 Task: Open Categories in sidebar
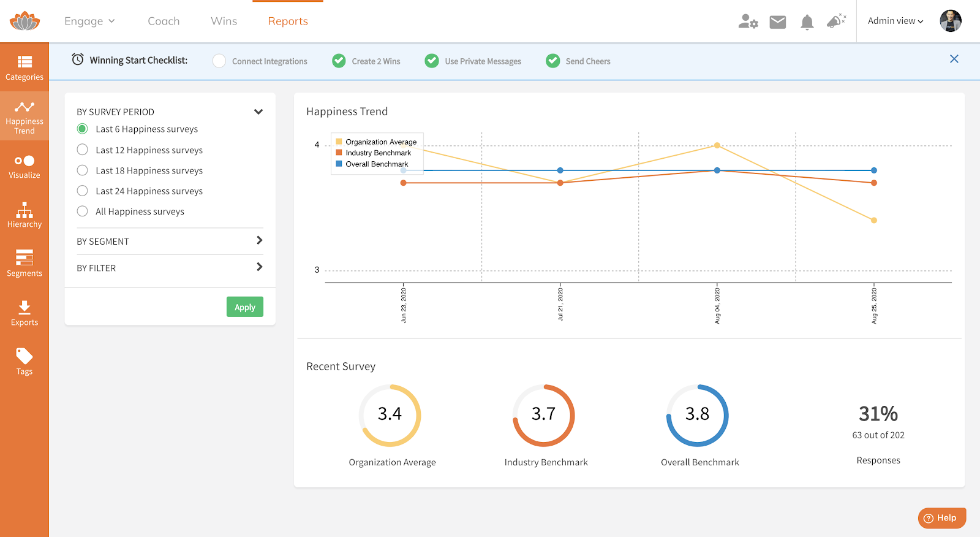pyautogui.click(x=24, y=67)
